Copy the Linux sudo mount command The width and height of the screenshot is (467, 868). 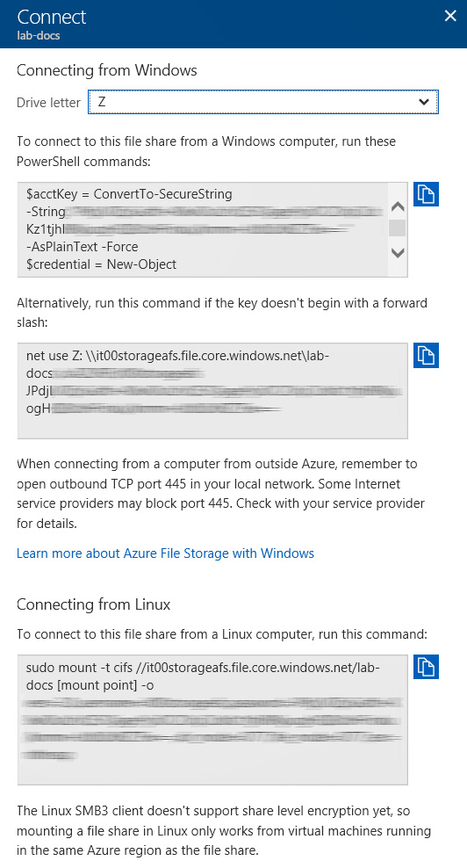click(x=426, y=667)
